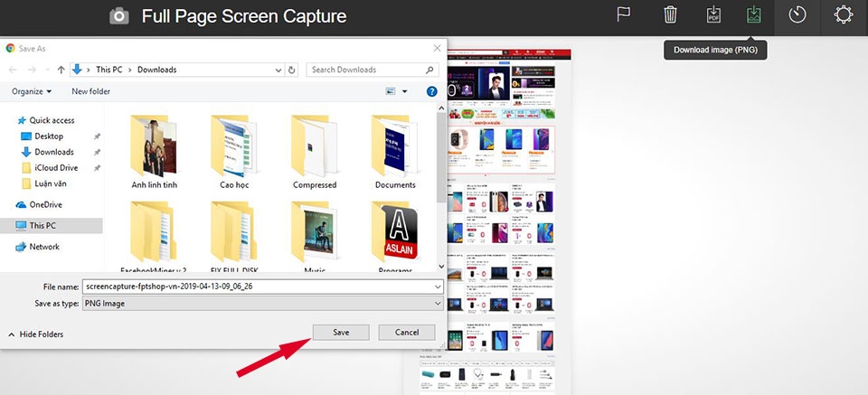The height and width of the screenshot is (395, 868).
Task: Expand the File name dropdown arrow
Action: pyautogui.click(x=438, y=287)
